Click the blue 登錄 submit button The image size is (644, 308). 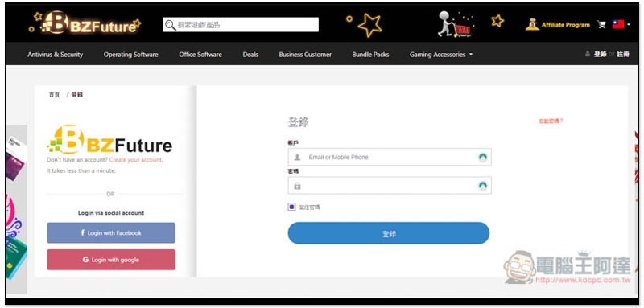click(389, 233)
